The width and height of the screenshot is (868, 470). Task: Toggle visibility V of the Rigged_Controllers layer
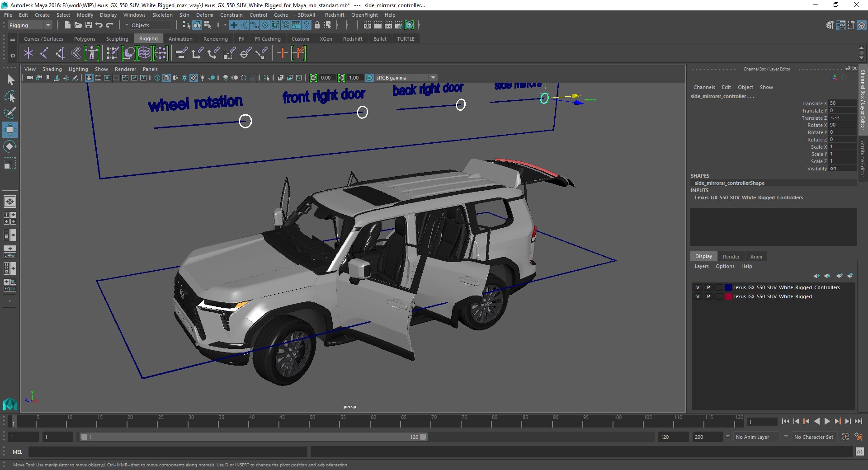click(698, 287)
